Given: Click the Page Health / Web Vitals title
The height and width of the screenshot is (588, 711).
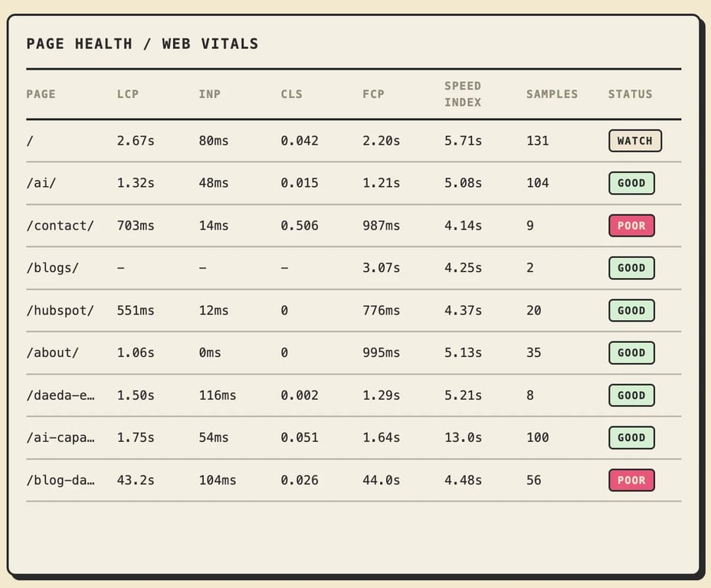Looking at the screenshot, I should coord(143,44).
